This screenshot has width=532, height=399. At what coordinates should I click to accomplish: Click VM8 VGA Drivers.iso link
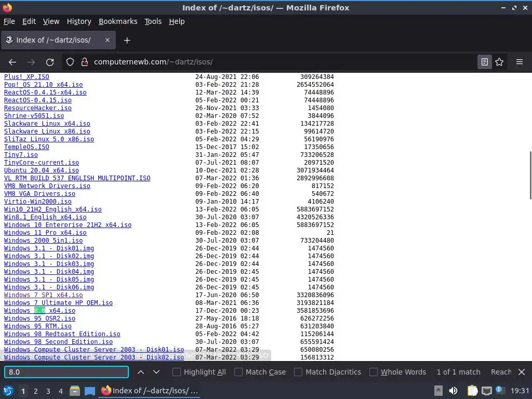(39, 194)
